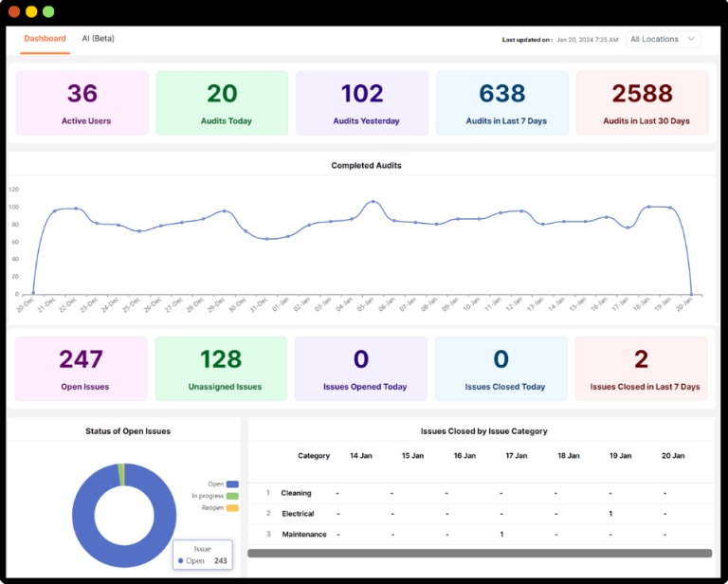
Task: Click the Electrical value 1 under 19 Jan
Action: click(x=610, y=514)
